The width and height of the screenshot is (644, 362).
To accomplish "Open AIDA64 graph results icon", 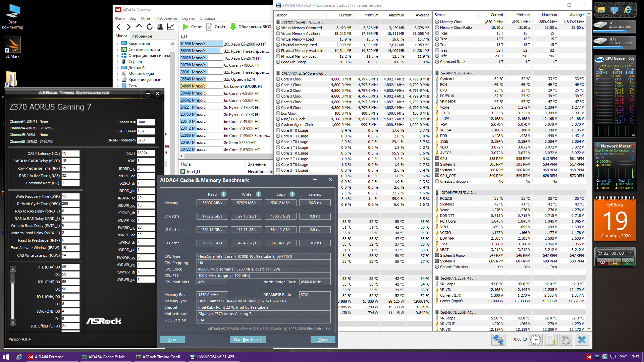I will 170,27.
